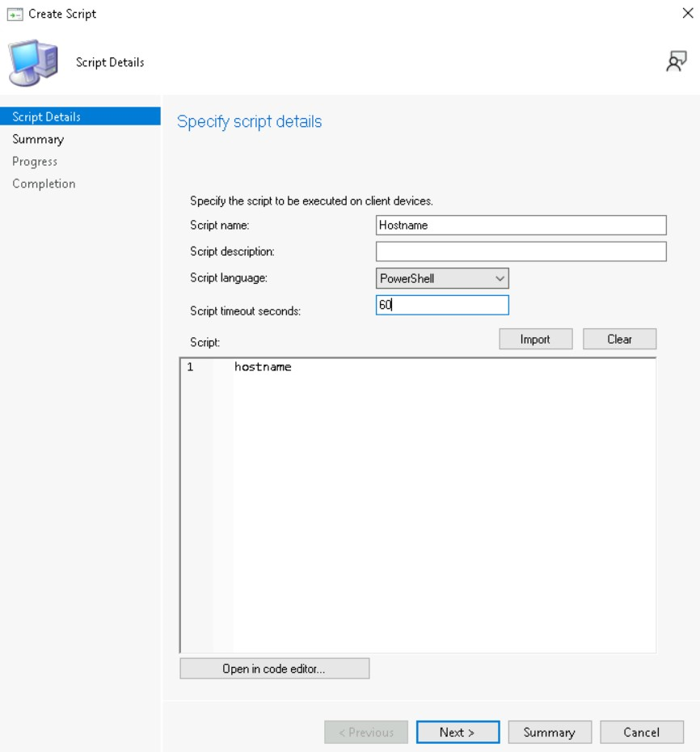This screenshot has width=700, height=752.
Task: Click the disabled Previous button
Action: 366,733
